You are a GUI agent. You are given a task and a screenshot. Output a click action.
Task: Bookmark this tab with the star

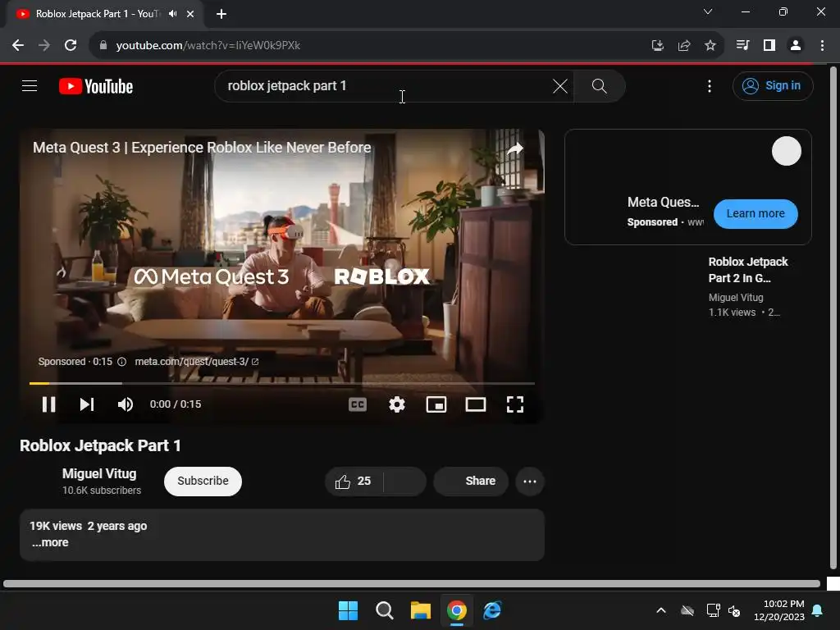tap(710, 46)
